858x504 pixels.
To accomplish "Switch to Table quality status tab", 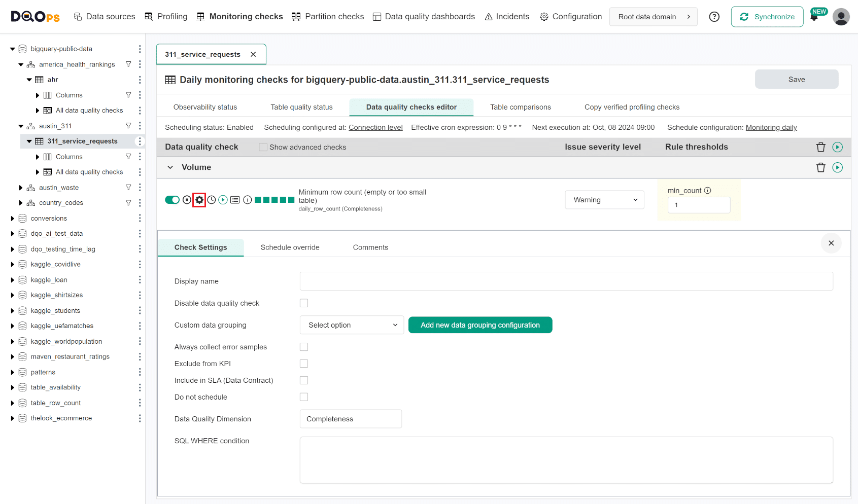I will coord(301,107).
